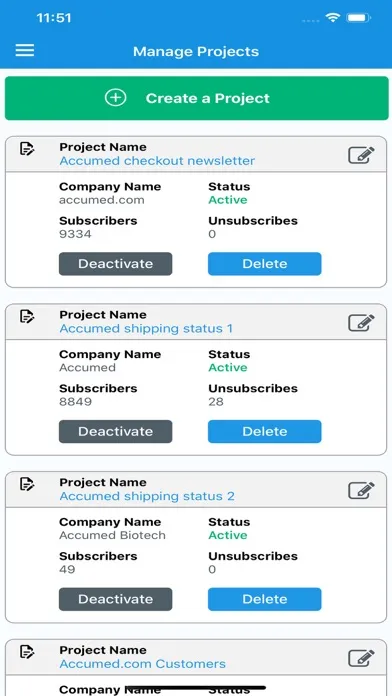This screenshot has width=392, height=696.
Task: Edit the Accumed checkout newsletter project
Action: pos(361,155)
